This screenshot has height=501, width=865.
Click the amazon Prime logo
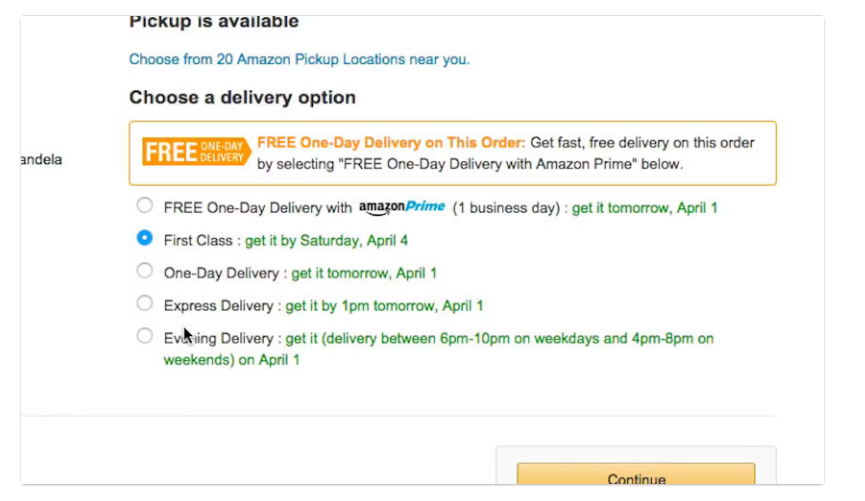coord(402,207)
